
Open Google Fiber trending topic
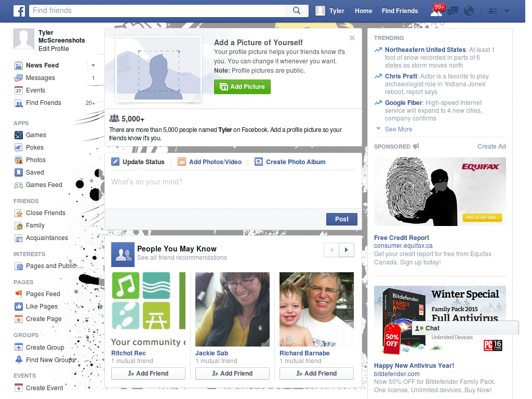point(403,103)
